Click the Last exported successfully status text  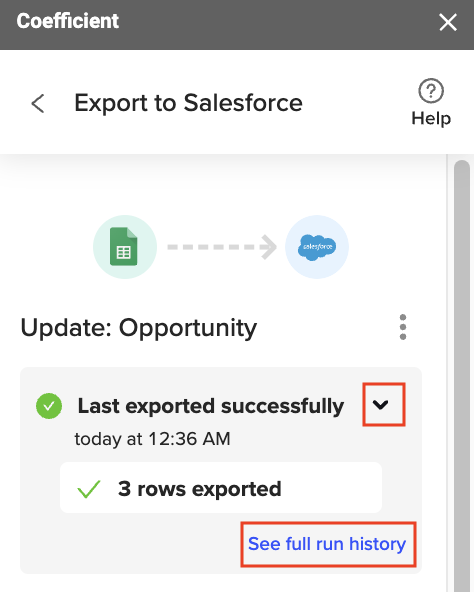[211, 406]
